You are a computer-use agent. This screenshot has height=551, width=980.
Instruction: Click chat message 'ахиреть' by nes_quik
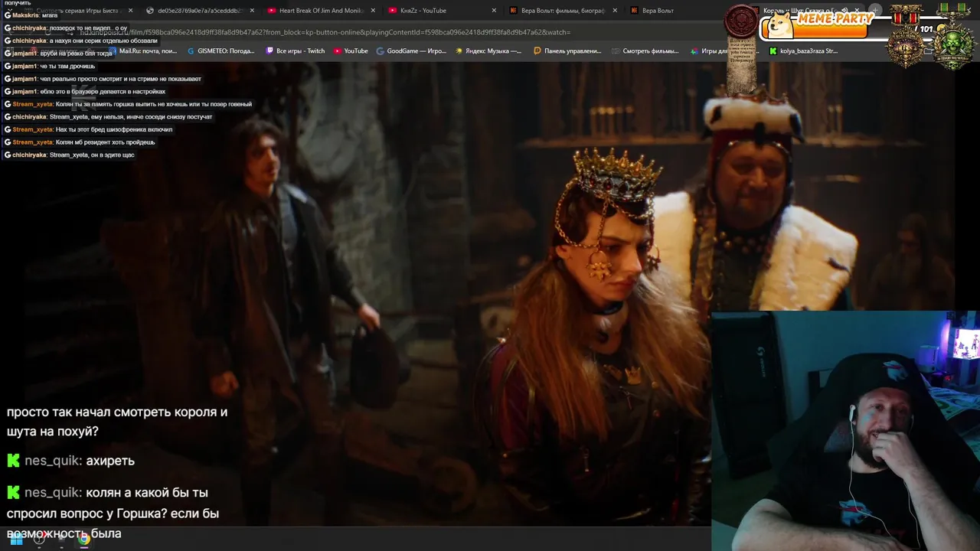(x=70, y=461)
